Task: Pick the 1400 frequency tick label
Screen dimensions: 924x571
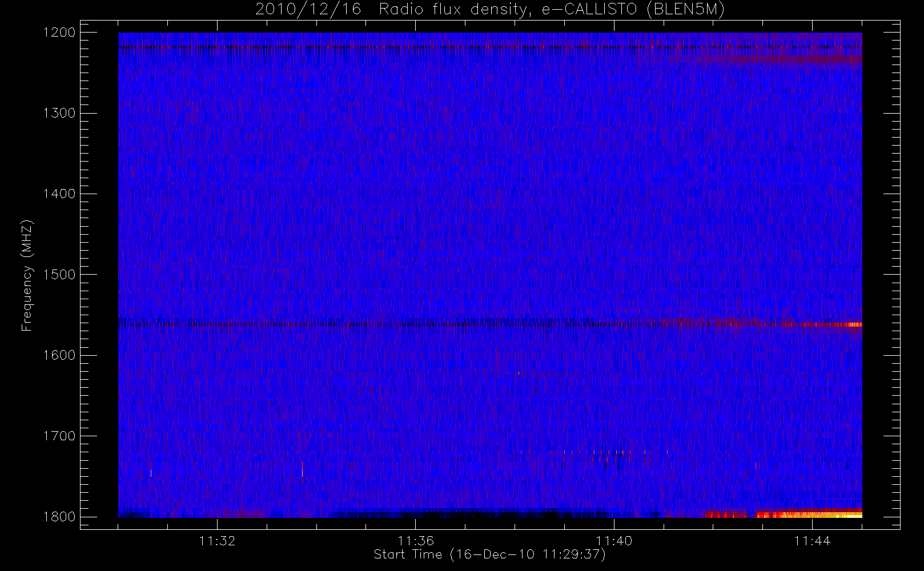Action: (59, 194)
